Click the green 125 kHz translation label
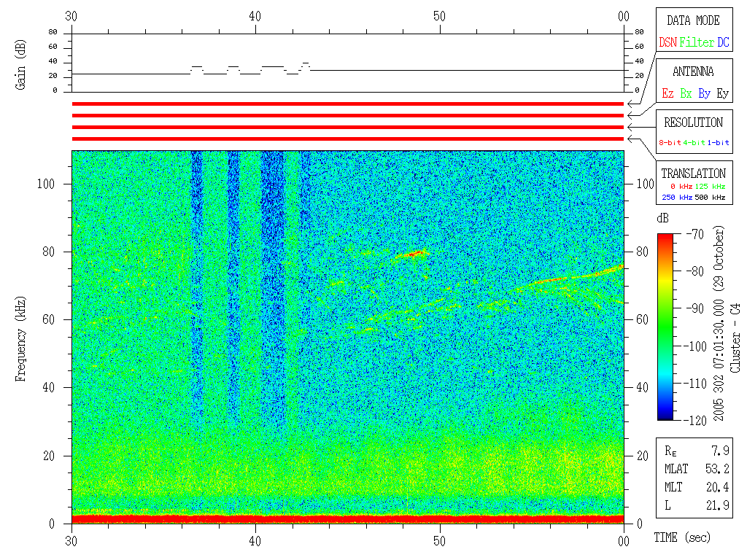747x560 pixels. pos(710,186)
